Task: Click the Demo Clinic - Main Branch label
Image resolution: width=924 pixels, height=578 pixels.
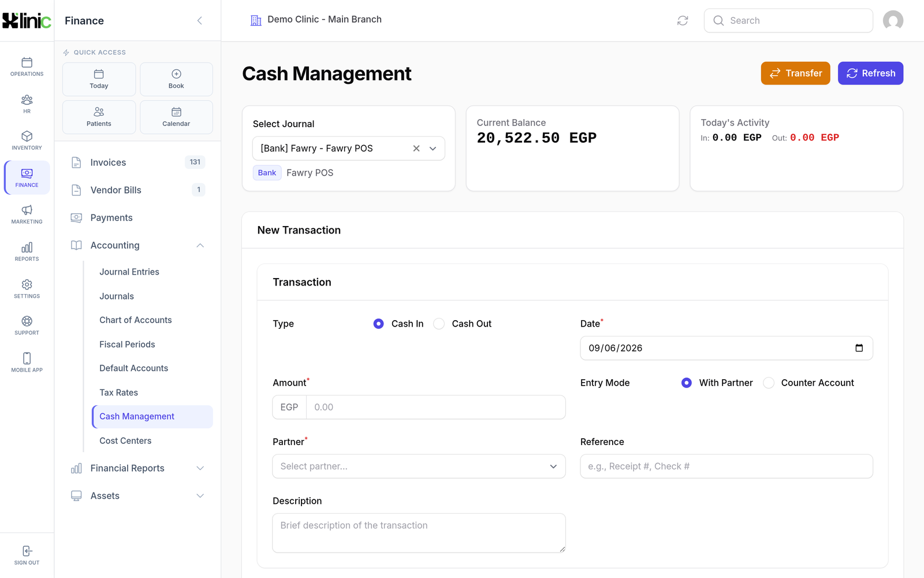Action: click(x=325, y=19)
